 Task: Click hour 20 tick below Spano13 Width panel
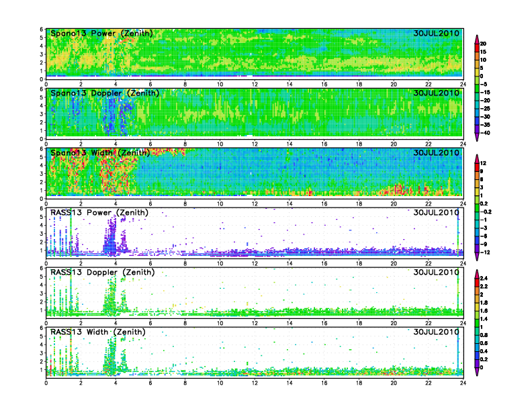click(x=394, y=203)
